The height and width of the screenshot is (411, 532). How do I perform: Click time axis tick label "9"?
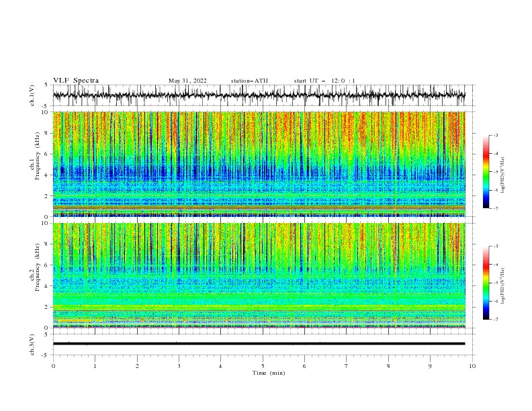coord(430,366)
